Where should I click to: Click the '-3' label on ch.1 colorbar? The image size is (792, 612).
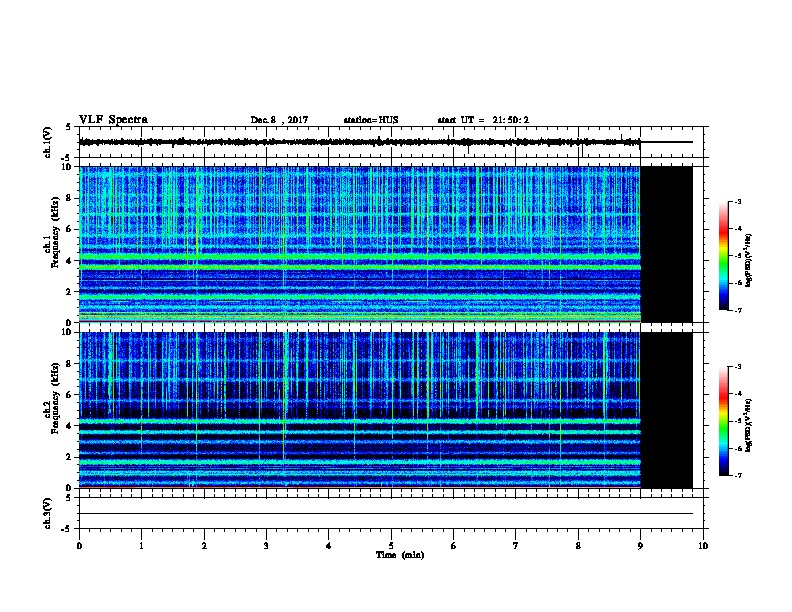737,201
